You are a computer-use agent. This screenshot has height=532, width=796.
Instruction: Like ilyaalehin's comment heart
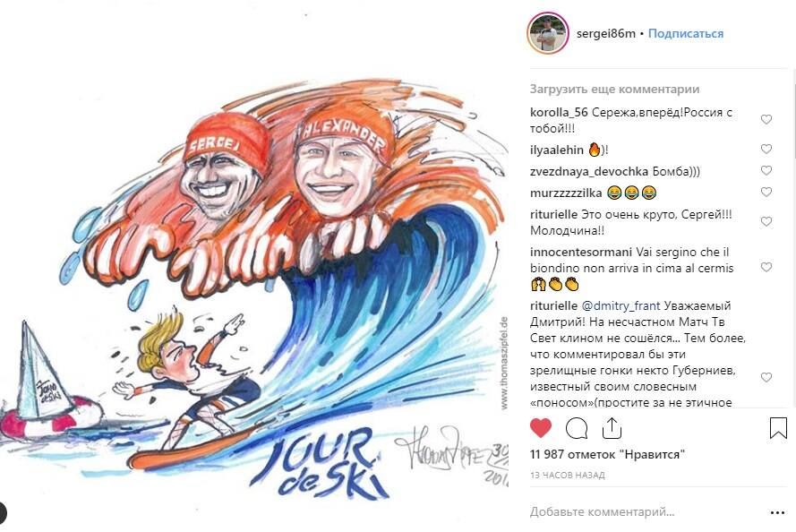766,149
